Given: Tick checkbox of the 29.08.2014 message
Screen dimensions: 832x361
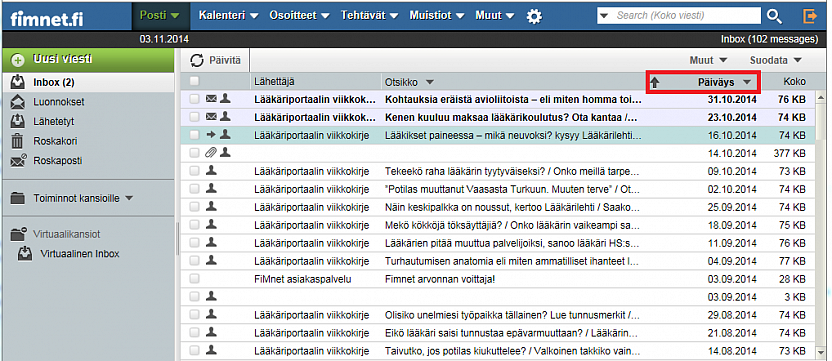Looking at the screenshot, I should pyautogui.click(x=195, y=315).
